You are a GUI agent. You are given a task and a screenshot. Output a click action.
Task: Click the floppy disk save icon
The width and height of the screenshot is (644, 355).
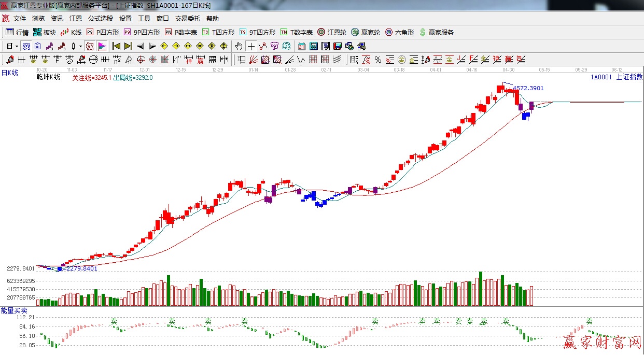point(338,46)
